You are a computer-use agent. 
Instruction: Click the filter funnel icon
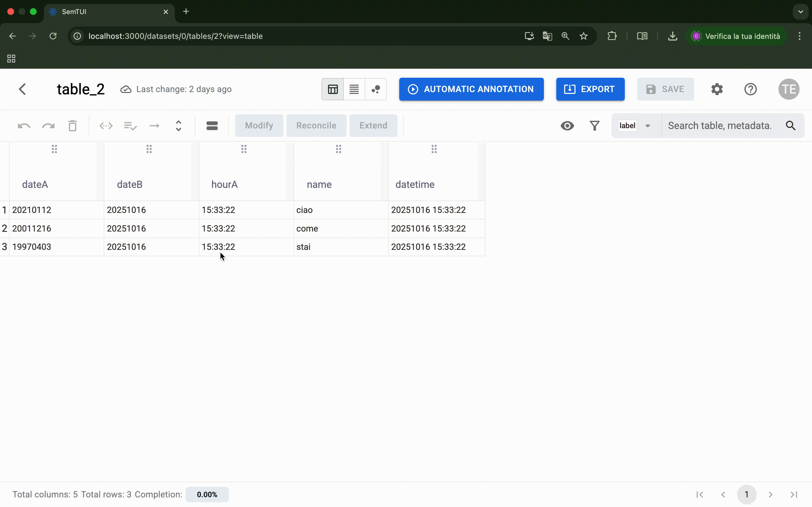pyautogui.click(x=595, y=126)
